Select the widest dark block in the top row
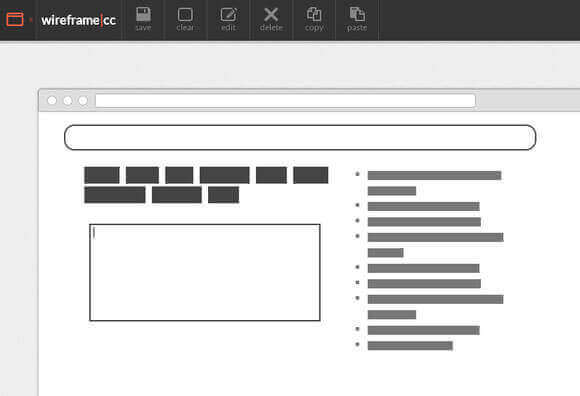 [x=225, y=175]
